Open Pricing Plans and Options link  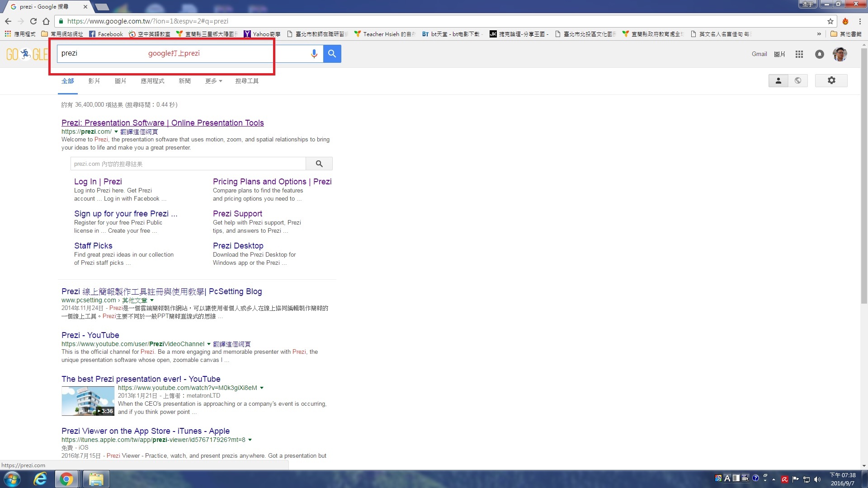272,182
